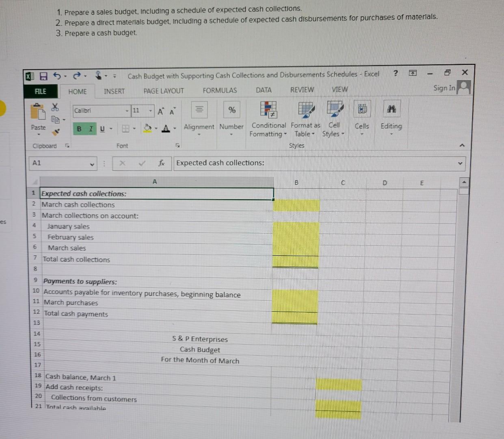This screenshot has width=504, height=439.
Task: Cancel formula entry with the X
Action: pos(121,163)
